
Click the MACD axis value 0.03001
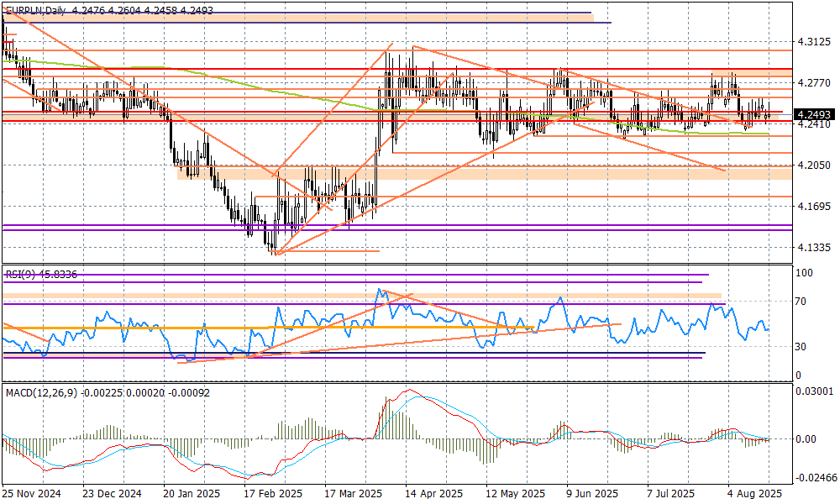[814, 391]
